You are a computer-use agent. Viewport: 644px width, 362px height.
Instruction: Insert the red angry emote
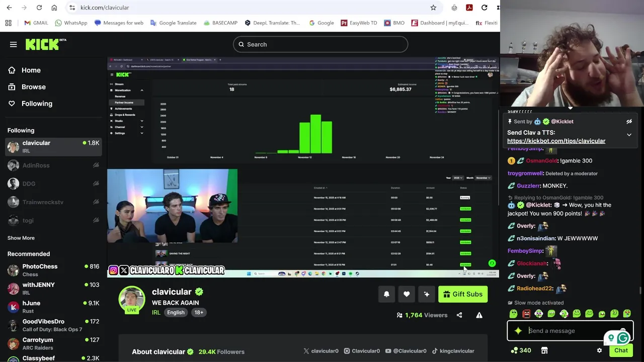pyautogui.click(x=526, y=314)
